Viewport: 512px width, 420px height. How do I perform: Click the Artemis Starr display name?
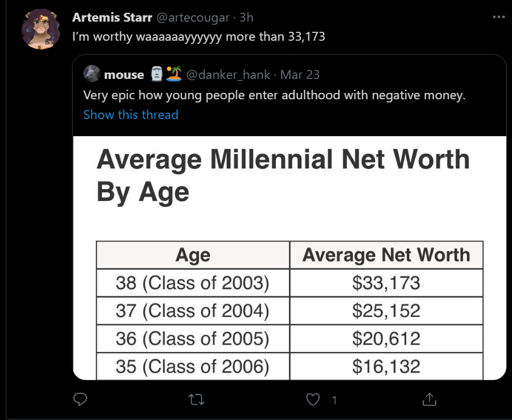click(112, 17)
